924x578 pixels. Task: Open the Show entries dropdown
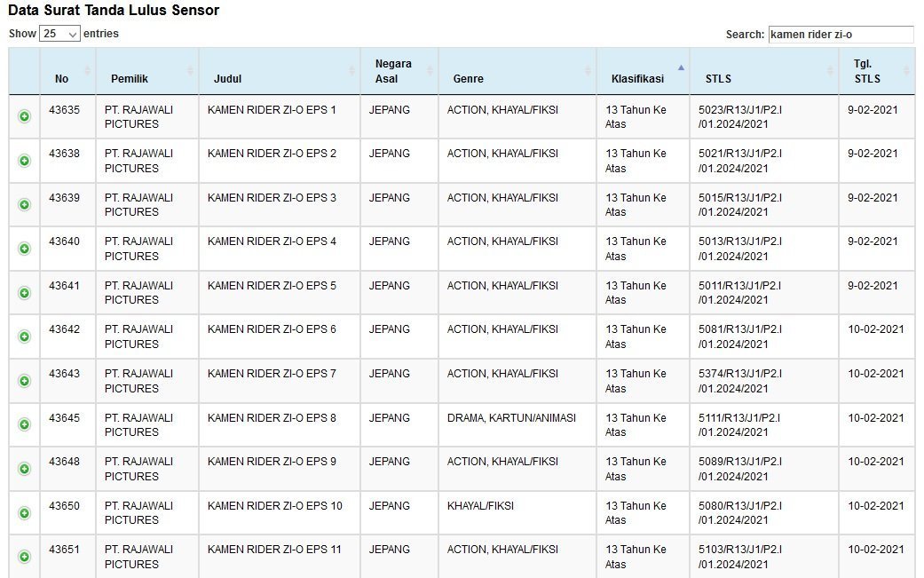click(x=59, y=34)
